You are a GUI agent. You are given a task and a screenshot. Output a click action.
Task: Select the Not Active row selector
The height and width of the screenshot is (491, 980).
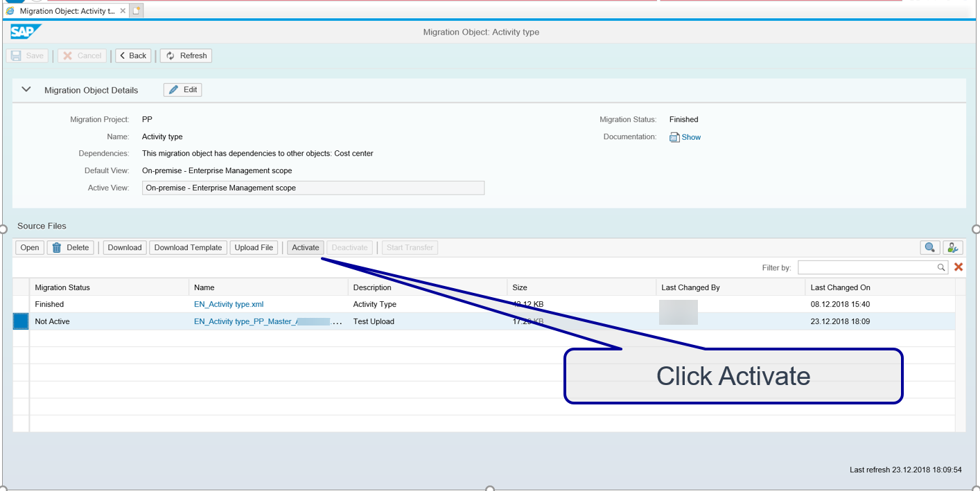tap(21, 321)
